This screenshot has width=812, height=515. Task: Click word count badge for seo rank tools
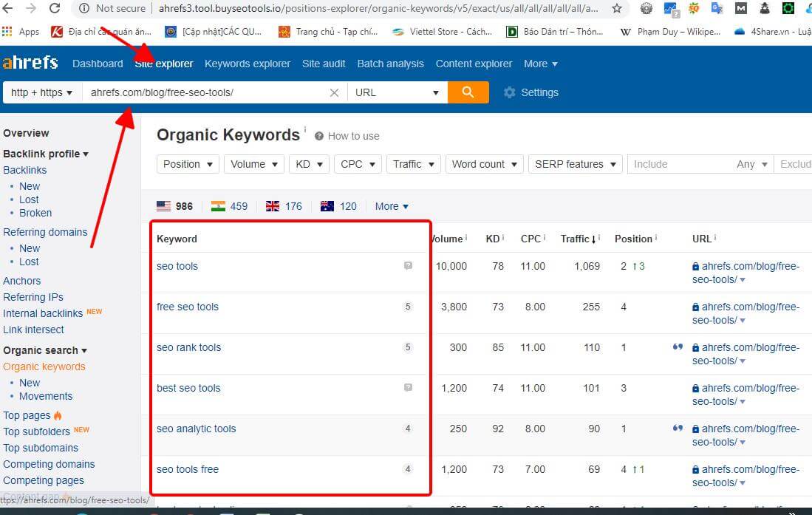408,347
